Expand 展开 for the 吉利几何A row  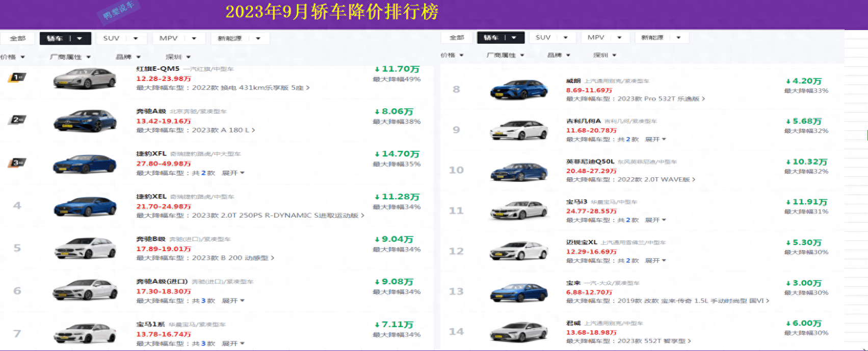[x=655, y=139]
